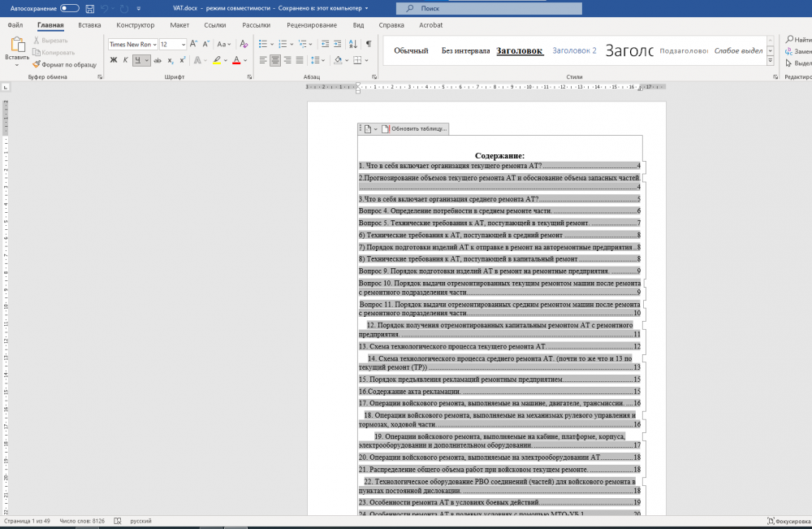Click the word count in status bar
The width and height of the screenshot is (812, 529).
click(x=82, y=521)
